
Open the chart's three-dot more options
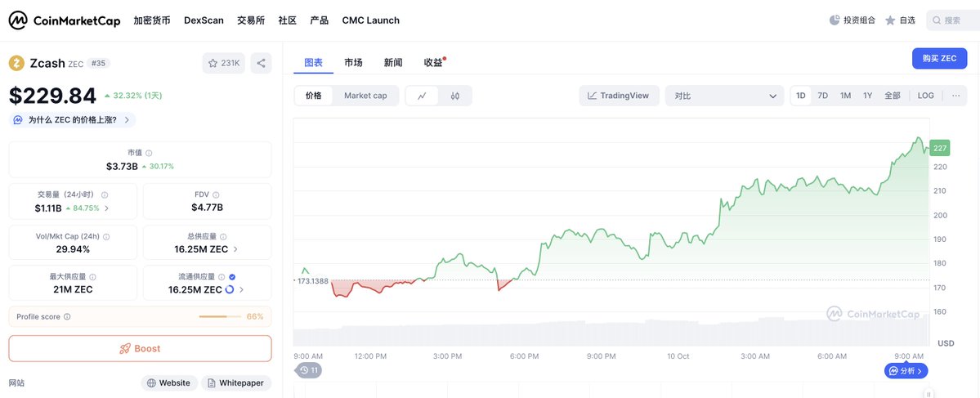tap(956, 96)
